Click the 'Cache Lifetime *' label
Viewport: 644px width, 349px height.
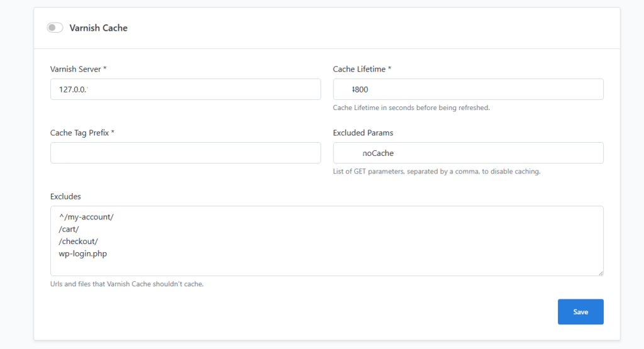coord(362,69)
